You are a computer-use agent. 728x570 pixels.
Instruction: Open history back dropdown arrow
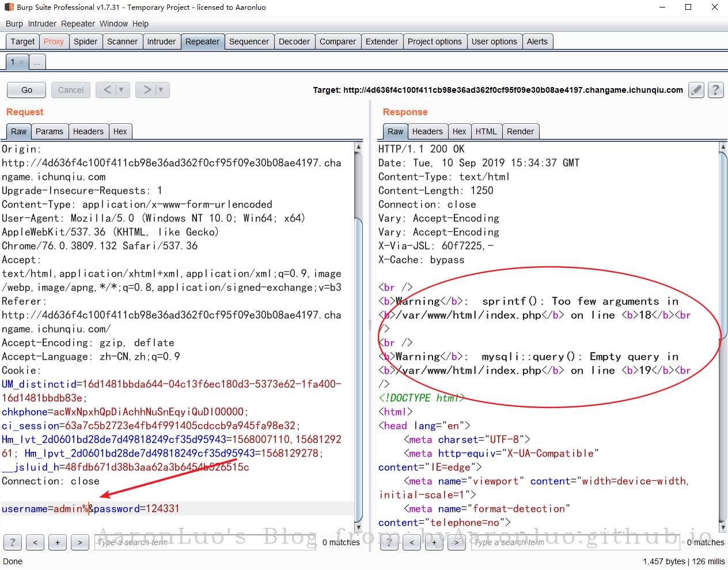coord(121,90)
